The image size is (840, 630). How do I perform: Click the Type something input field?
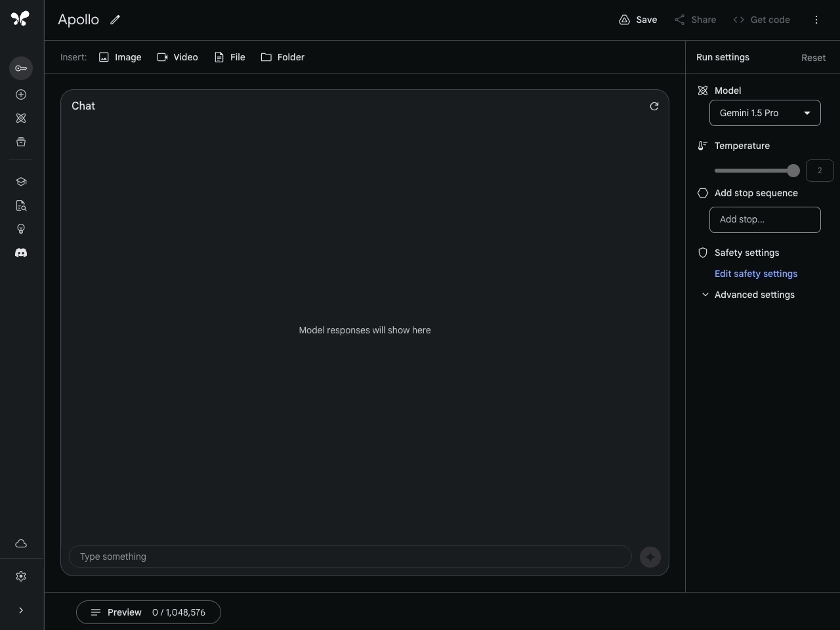coord(350,556)
